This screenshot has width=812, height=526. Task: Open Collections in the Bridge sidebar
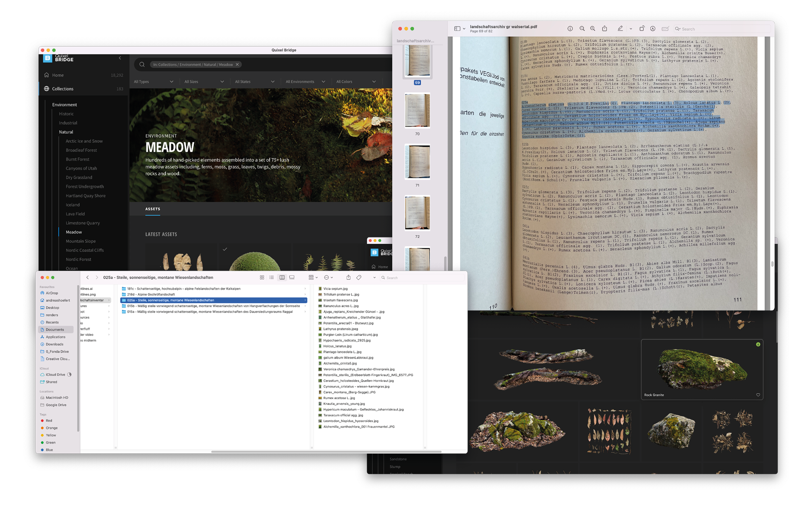(x=63, y=89)
